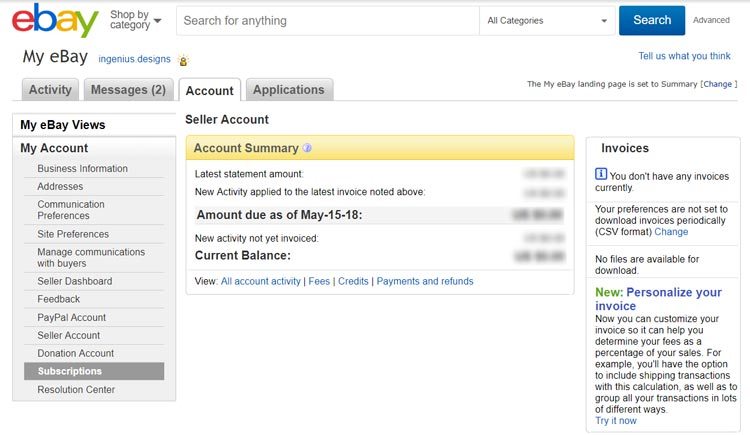Select the Account tab
Viewport: 750px width, 435px height.
[210, 90]
